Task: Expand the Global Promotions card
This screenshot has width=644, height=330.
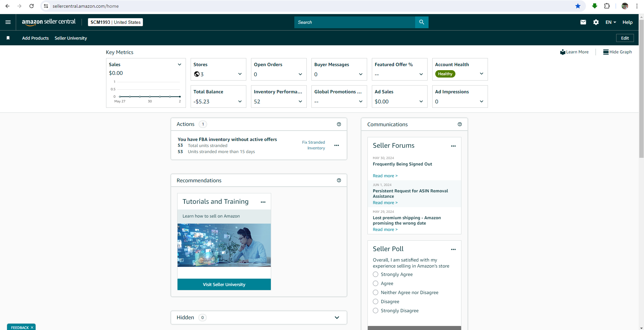Action: point(361,101)
